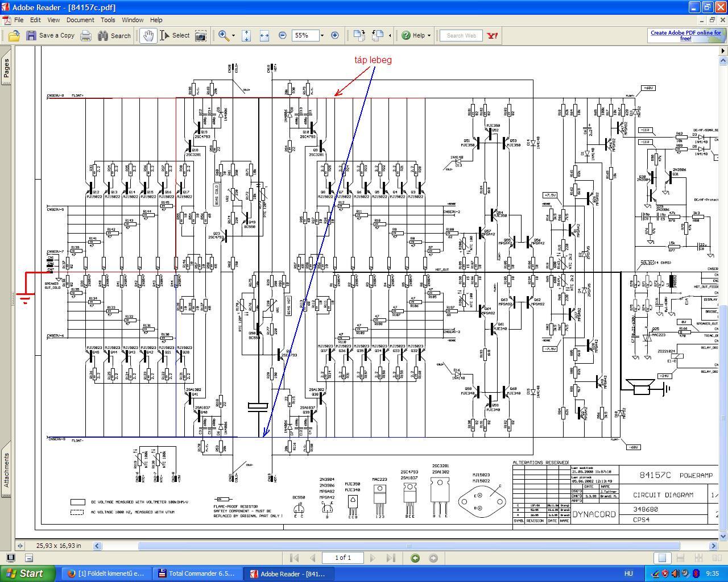Click the Adobe PDF document icon in menu bar
Viewport: 728px width, 582px height.
click(x=6, y=20)
